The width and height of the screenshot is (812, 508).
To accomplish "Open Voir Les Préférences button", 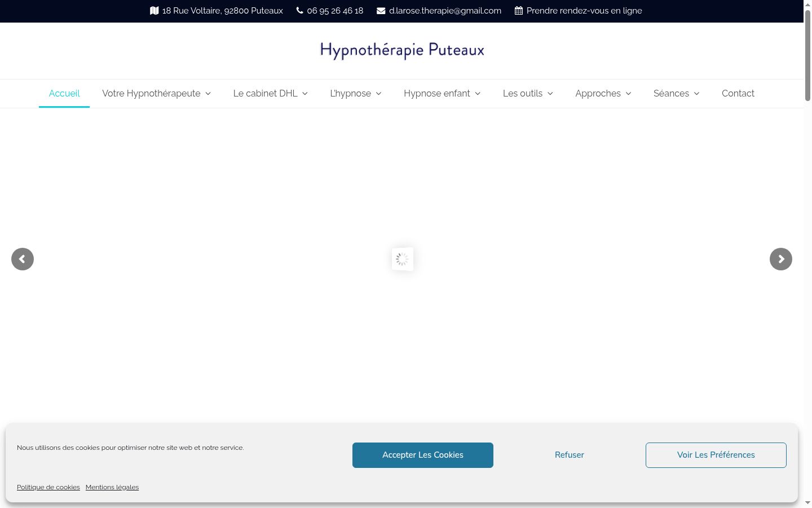I will click(716, 455).
